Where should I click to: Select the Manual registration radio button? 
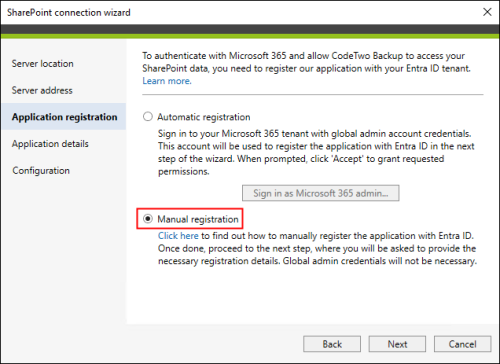click(148, 219)
